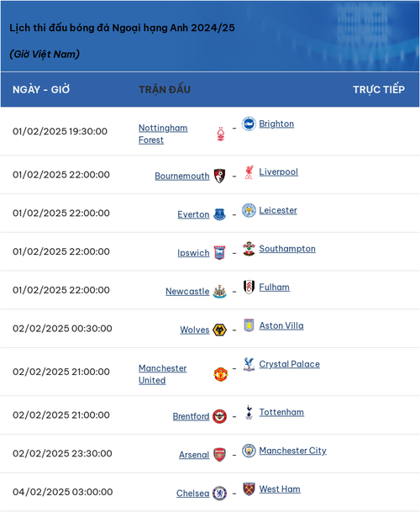
Task: Click the Chelsea club crest icon
Action: click(219, 493)
